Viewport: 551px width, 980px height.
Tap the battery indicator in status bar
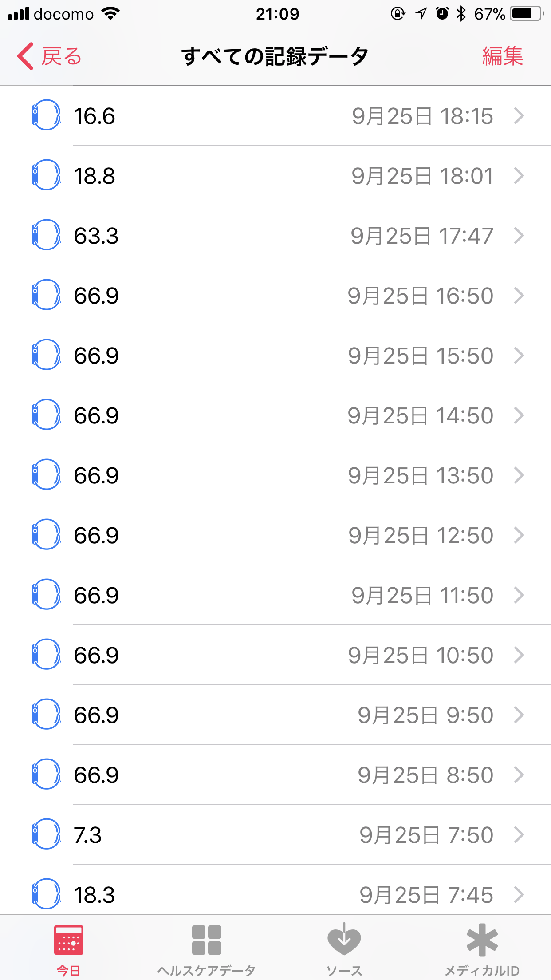click(527, 14)
